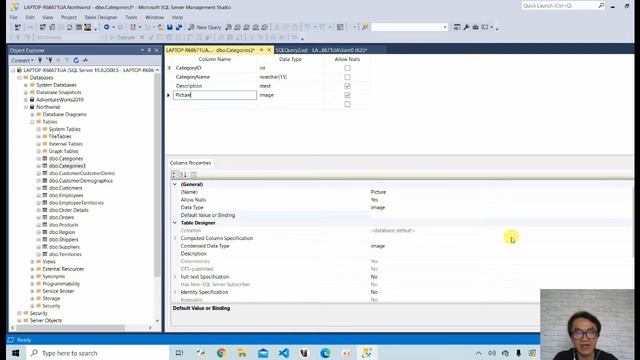This screenshot has height=360, width=640.
Task: Open the Edit menu
Action: (x=30, y=17)
